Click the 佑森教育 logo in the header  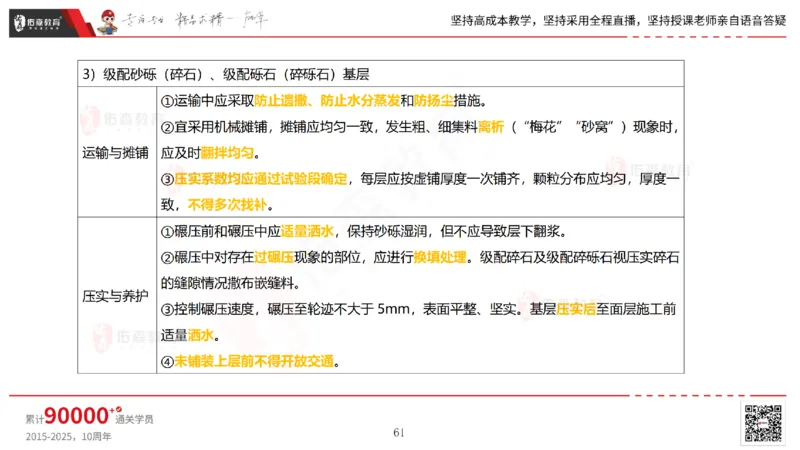[x=39, y=22]
